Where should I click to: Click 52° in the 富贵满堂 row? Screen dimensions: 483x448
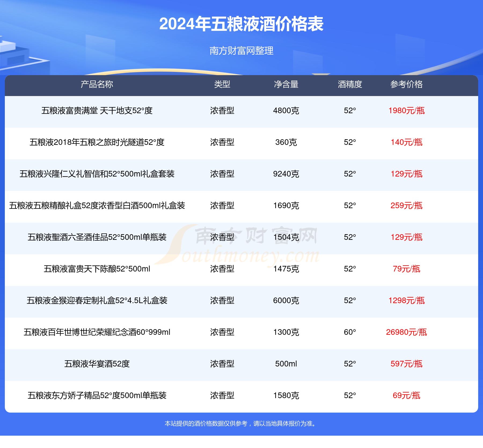[350, 111]
